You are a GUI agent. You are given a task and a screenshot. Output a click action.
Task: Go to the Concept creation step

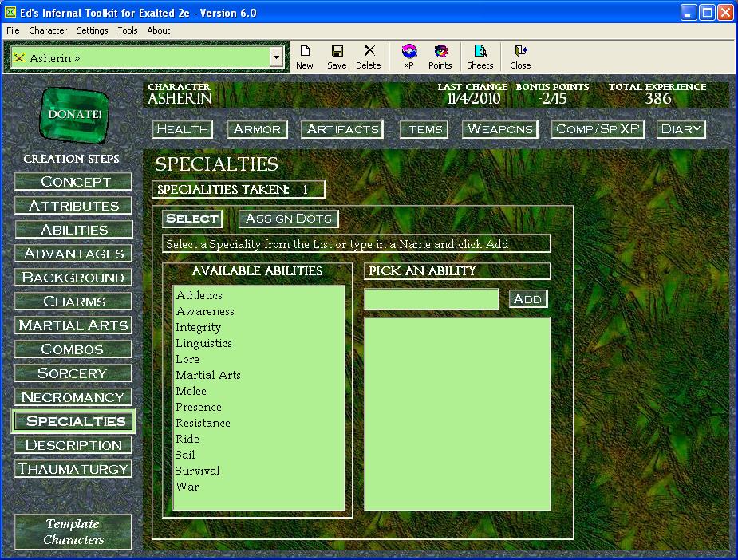(x=73, y=182)
